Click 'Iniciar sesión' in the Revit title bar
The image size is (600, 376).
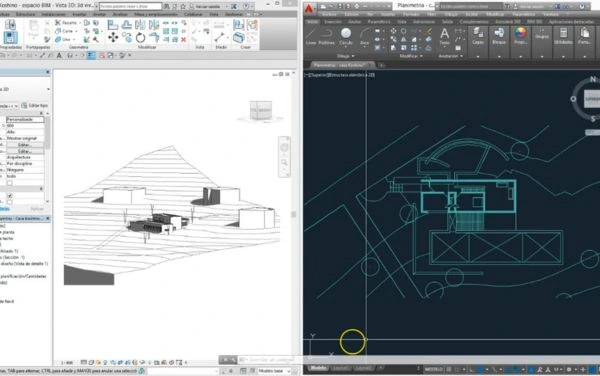207,7
